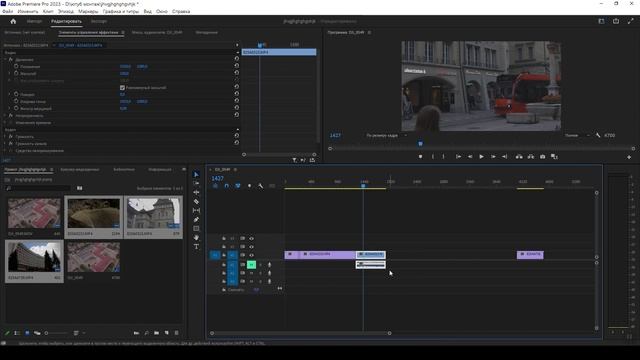Add marker in the timeline panel

249,186
